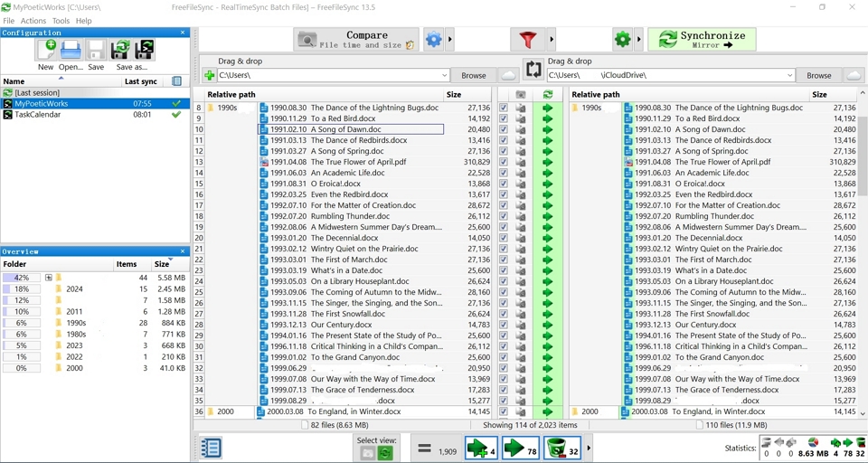Viewport: 868px width, 463px height.
Task: Click the Compare button
Action: 356,39
